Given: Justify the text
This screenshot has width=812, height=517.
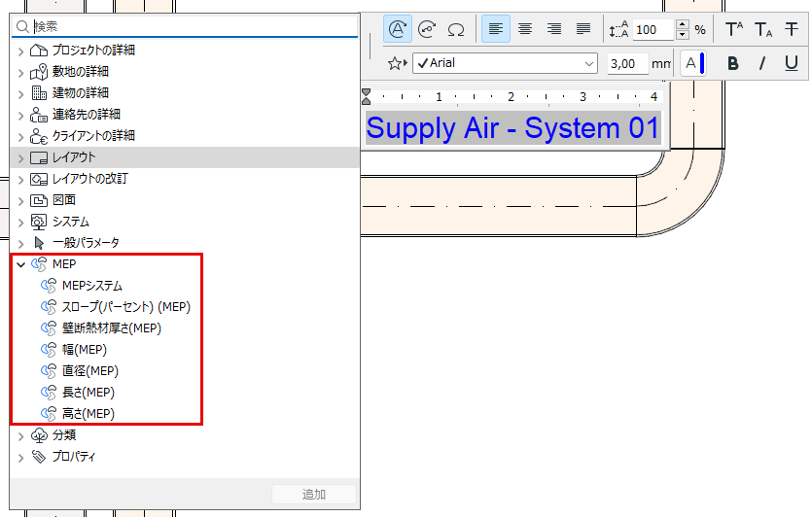Looking at the screenshot, I should click(583, 29).
